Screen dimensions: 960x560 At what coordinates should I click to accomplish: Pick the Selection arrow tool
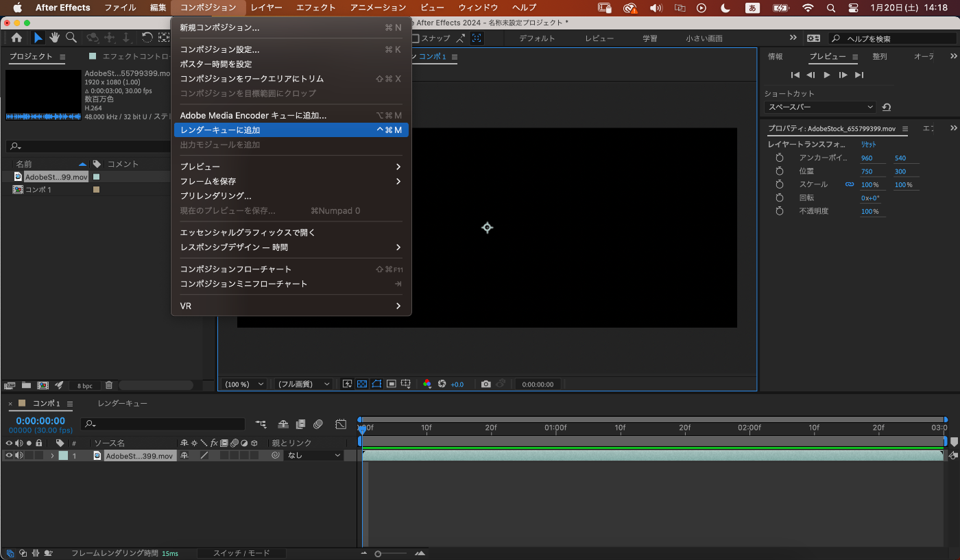point(38,38)
